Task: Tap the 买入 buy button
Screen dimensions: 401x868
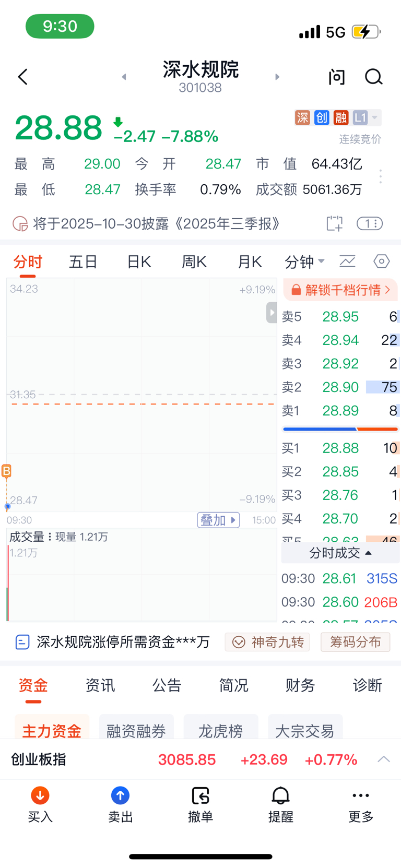Action: [40, 804]
